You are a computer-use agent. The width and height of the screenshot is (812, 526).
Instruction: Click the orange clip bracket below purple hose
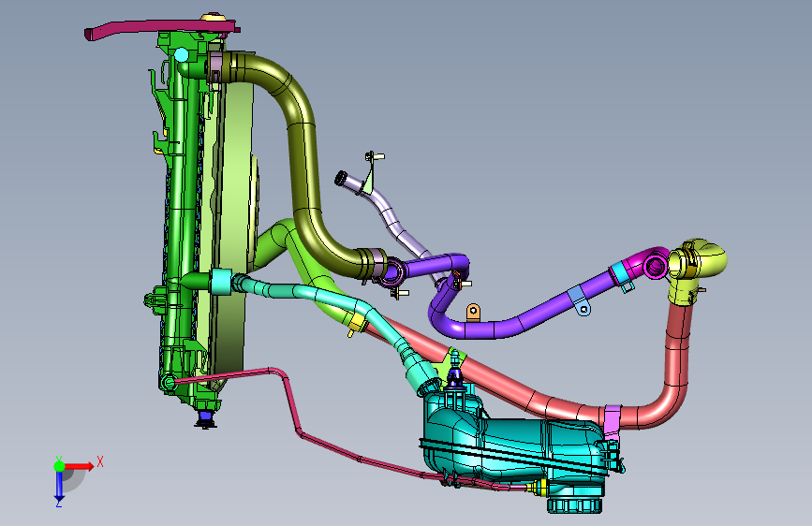(473, 313)
